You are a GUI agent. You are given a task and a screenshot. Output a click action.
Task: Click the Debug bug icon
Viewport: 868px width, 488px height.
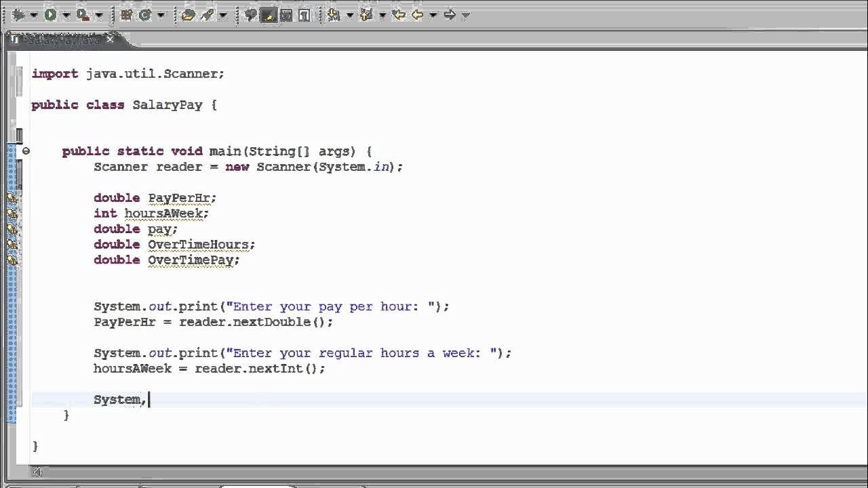coord(18,14)
